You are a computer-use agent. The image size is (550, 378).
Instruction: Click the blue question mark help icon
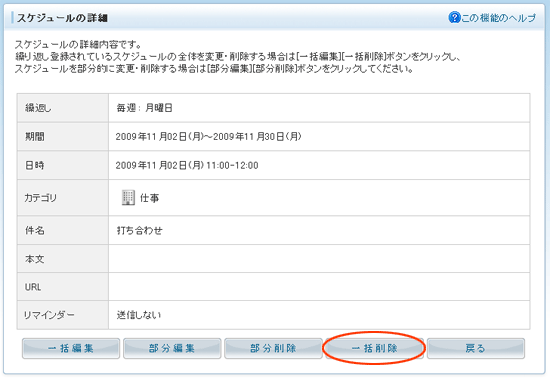(454, 18)
